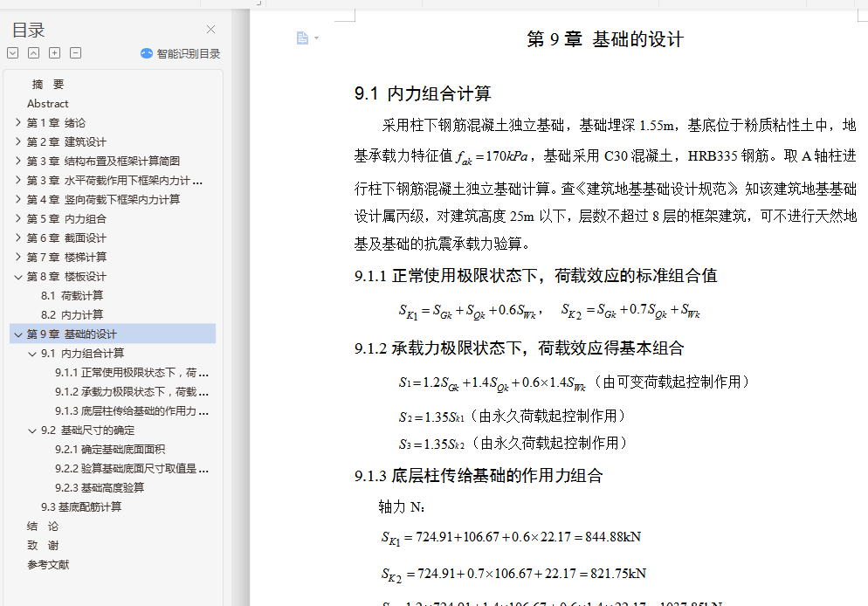The image size is (868, 606).
Task: Click 智能识别目录 button
Action: [x=181, y=53]
